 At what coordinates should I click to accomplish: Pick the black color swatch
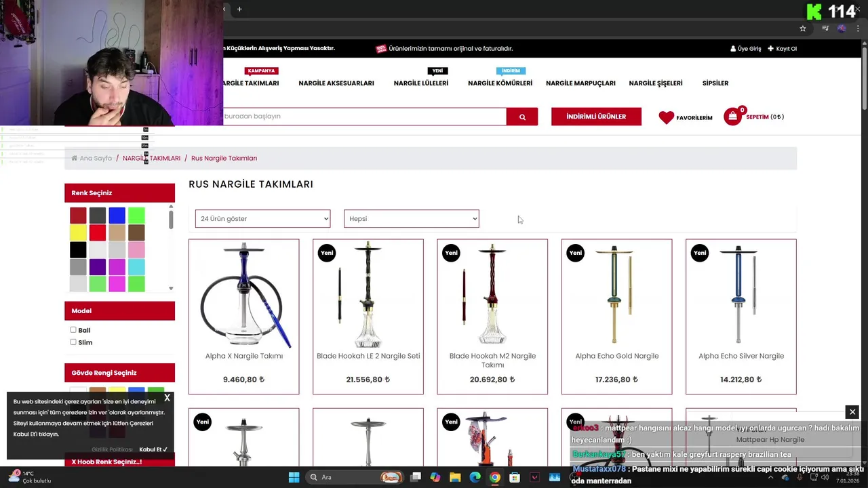(x=78, y=250)
